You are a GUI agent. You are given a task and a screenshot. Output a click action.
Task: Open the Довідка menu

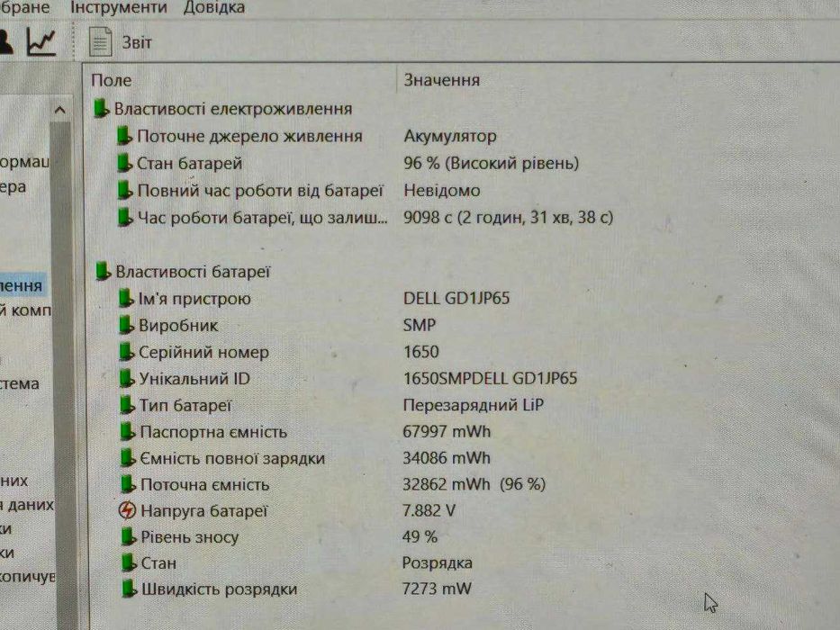213,7
